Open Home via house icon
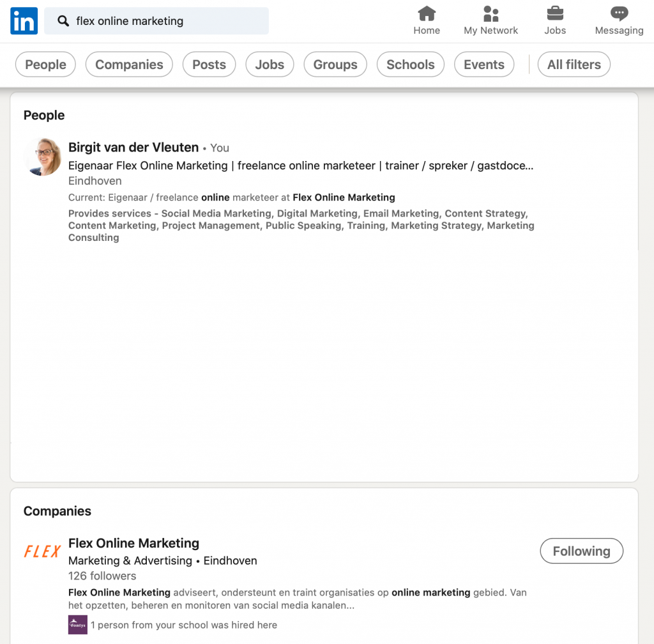654x644 pixels. point(427,13)
